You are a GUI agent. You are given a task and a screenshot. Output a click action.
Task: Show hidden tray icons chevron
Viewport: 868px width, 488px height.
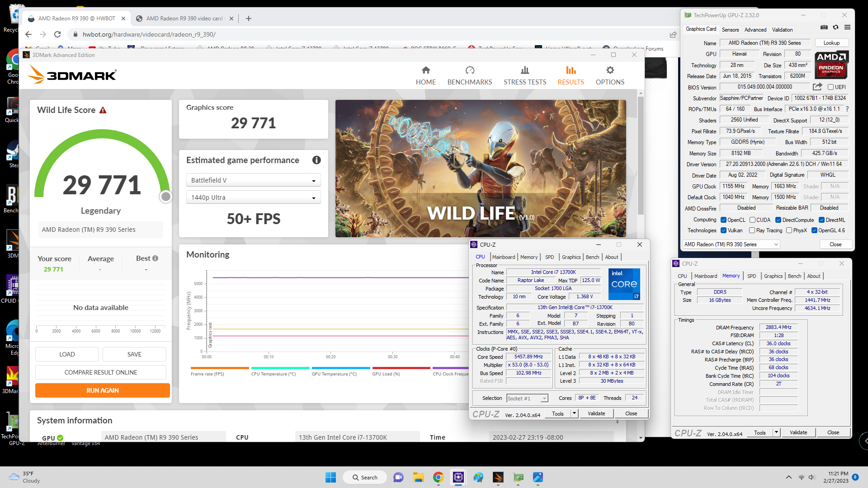point(789,477)
